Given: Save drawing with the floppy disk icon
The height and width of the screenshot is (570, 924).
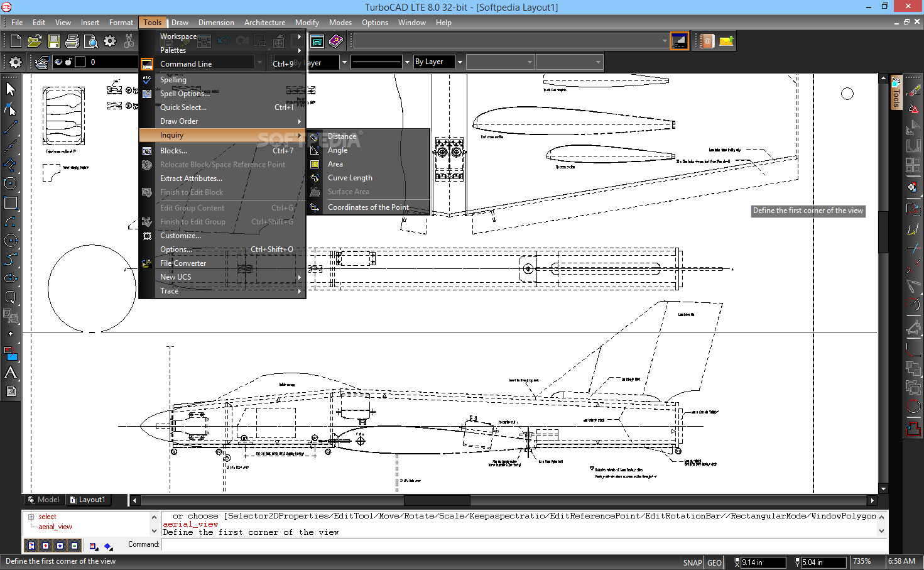Looking at the screenshot, I should coord(54,41).
